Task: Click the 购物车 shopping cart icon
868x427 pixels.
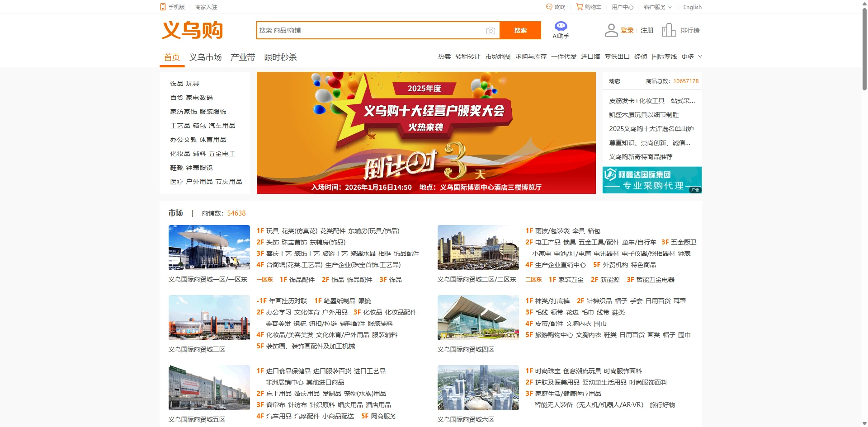Action: tap(579, 7)
